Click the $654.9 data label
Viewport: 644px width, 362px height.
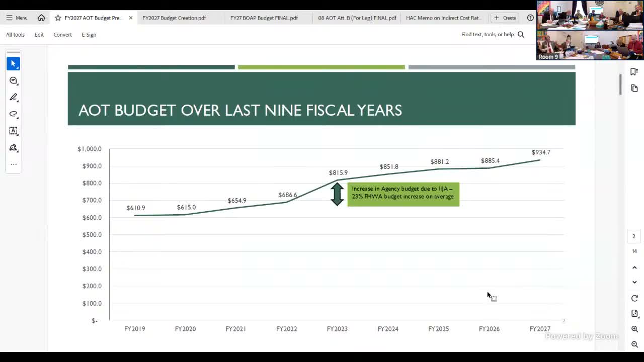point(237,201)
